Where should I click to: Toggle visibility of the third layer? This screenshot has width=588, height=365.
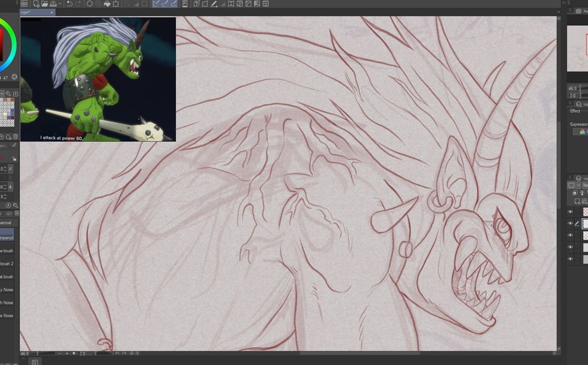tap(570, 235)
